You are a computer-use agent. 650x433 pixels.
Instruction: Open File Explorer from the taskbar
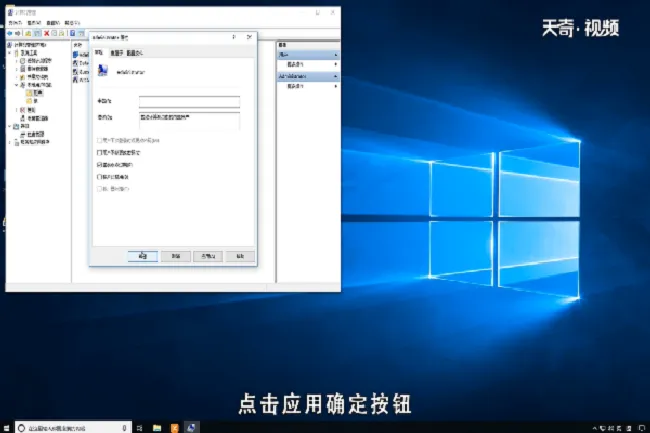point(157,428)
